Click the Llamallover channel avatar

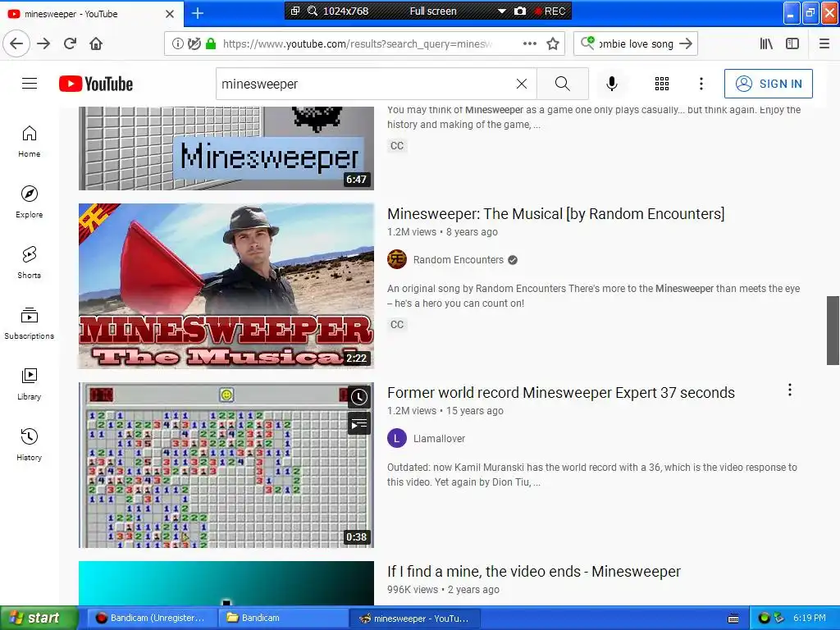tap(397, 439)
